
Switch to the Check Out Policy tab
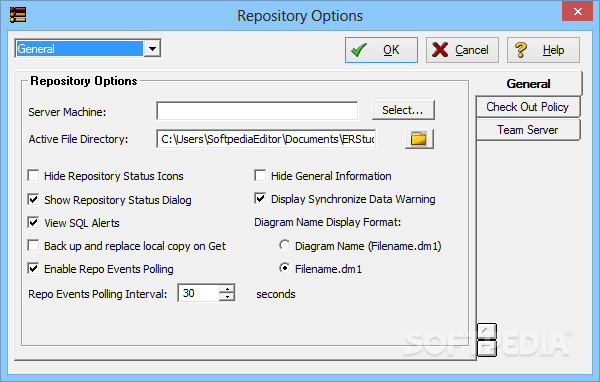click(x=527, y=107)
